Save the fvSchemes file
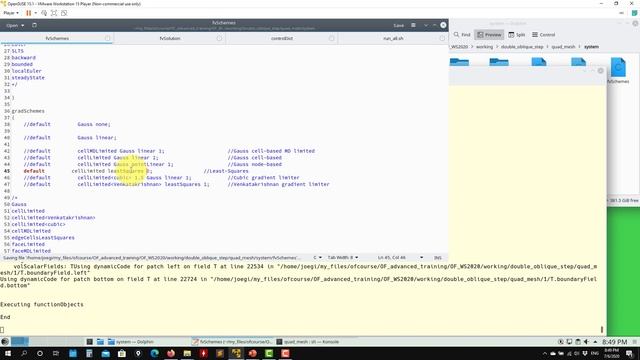 (398, 25)
